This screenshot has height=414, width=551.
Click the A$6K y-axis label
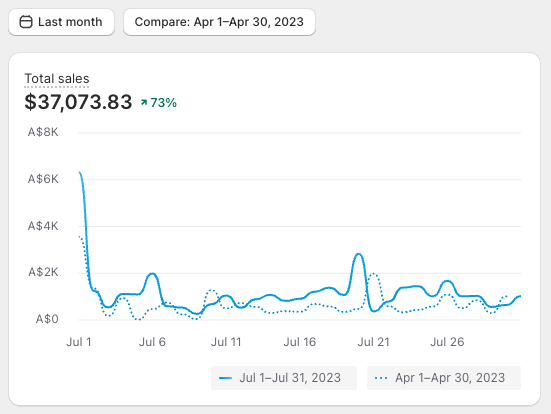tap(43, 179)
